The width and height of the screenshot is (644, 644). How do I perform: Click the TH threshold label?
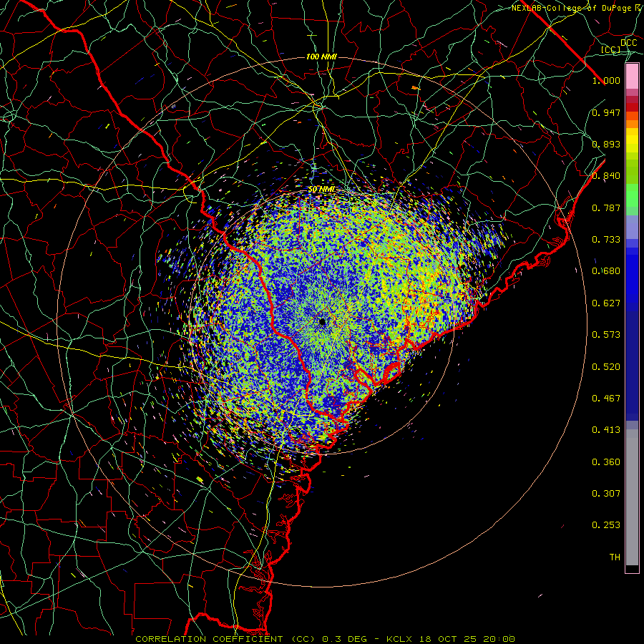pyautogui.click(x=615, y=557)
